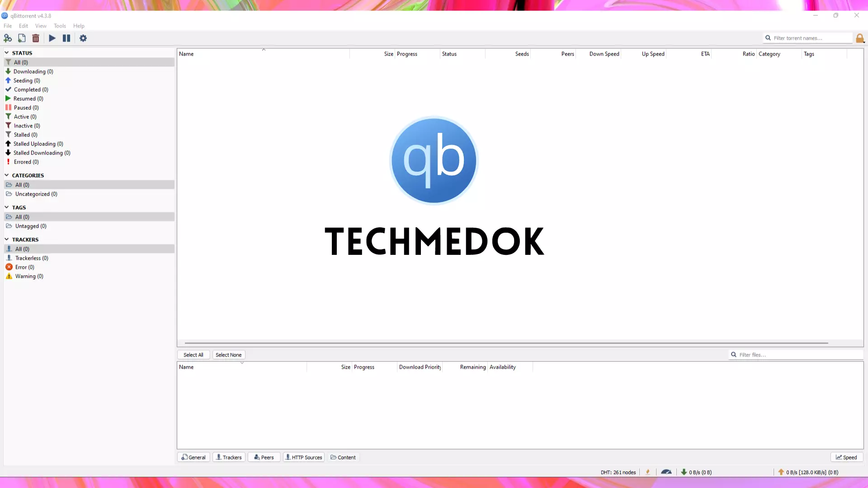Select the Resumed (0) status filter
Image resolution: width=868 pixels, height=488 pixels.
coord(89,99)
